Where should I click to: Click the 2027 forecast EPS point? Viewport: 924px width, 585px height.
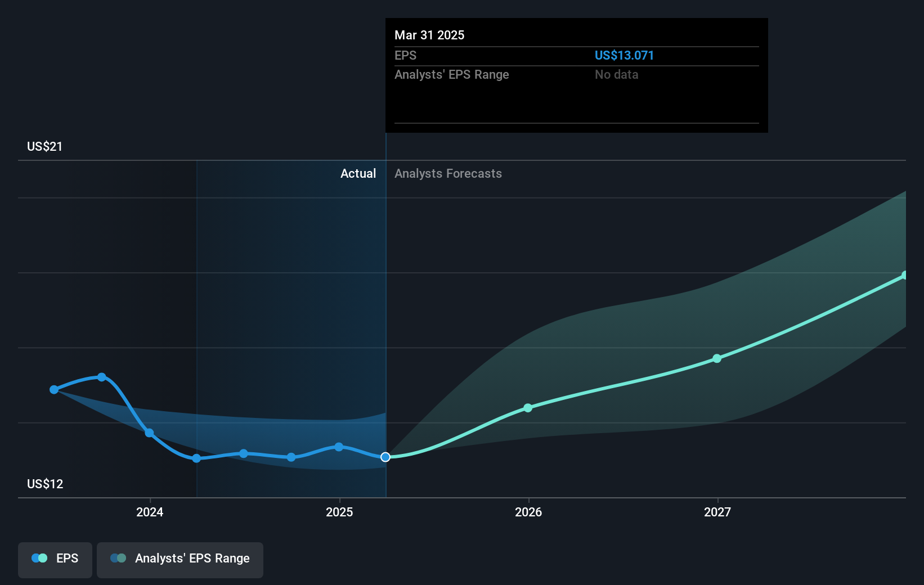tap(717, 358)
